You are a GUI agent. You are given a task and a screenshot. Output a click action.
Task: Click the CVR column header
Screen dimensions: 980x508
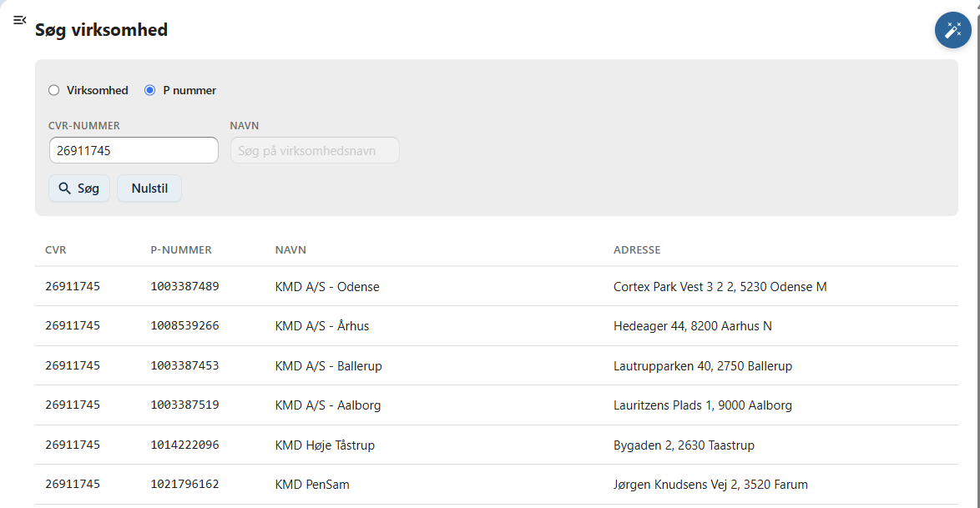[x=56, y=250]
